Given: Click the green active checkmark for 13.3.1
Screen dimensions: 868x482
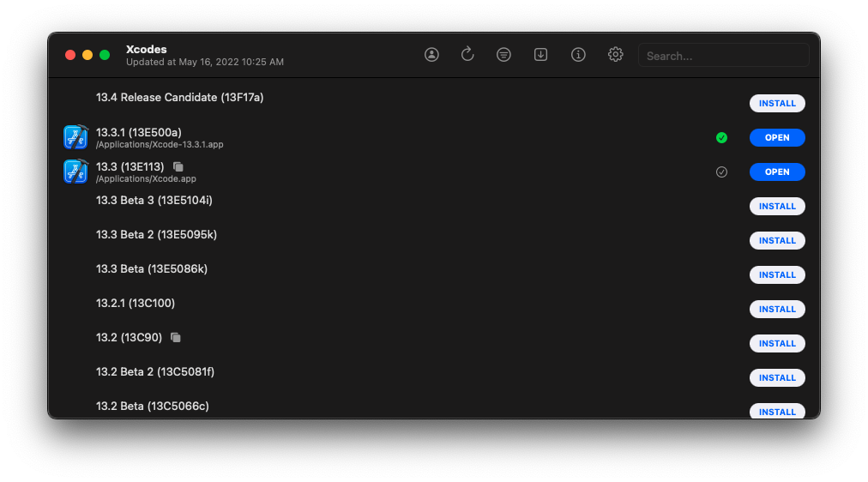Looking at the screenshot, I should [x=721, y=138].
